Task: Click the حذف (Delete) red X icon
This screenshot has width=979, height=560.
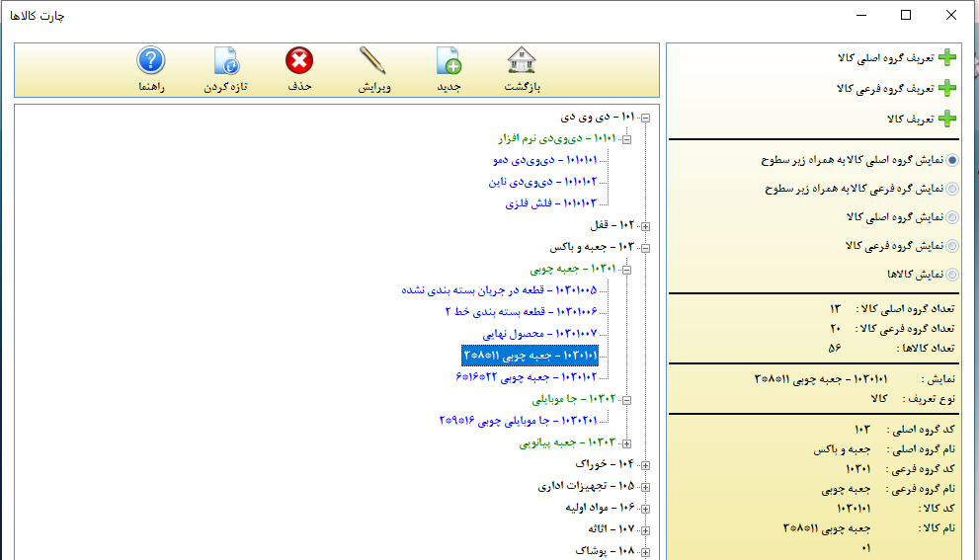Action: click(x=299, y=62)
